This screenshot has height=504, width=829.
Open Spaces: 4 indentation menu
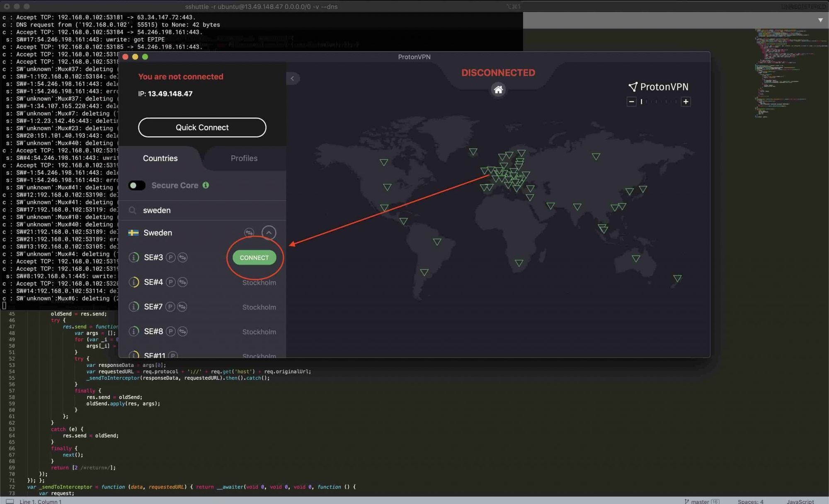(x=750, y=501)
